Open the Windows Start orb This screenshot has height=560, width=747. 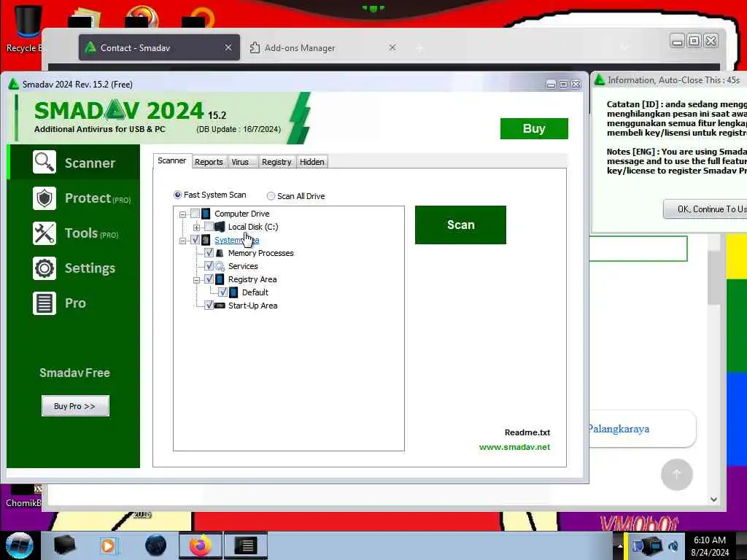tap(19, 545)
